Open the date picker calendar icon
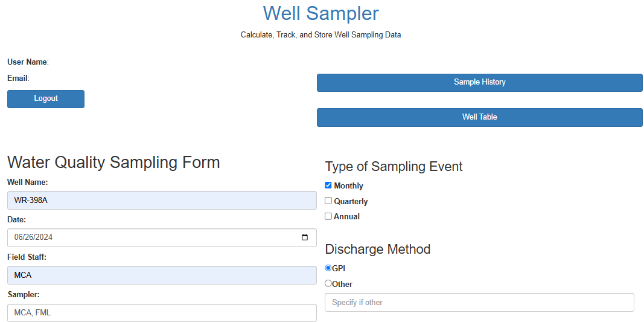The height and width of the screenshot is (322, 644). tap(305, 237)
